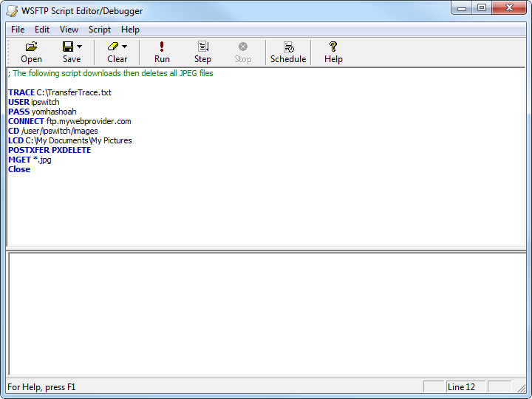Image resolution: width=532 pixels, height=399 pixels.
Task: Open the File menu
Action: 18,30
